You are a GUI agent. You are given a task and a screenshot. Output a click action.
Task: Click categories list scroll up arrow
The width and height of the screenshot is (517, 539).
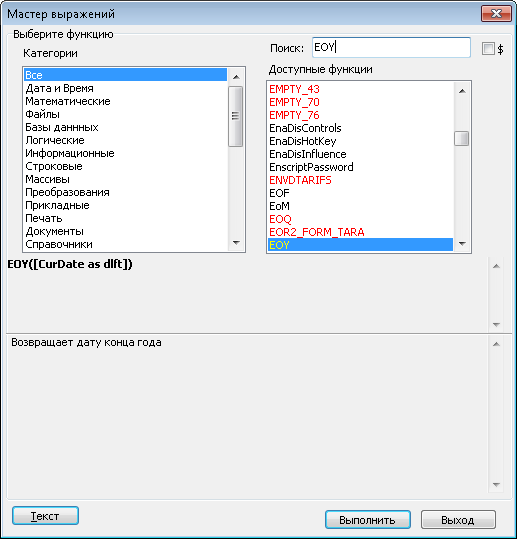[x=236, y=77]
